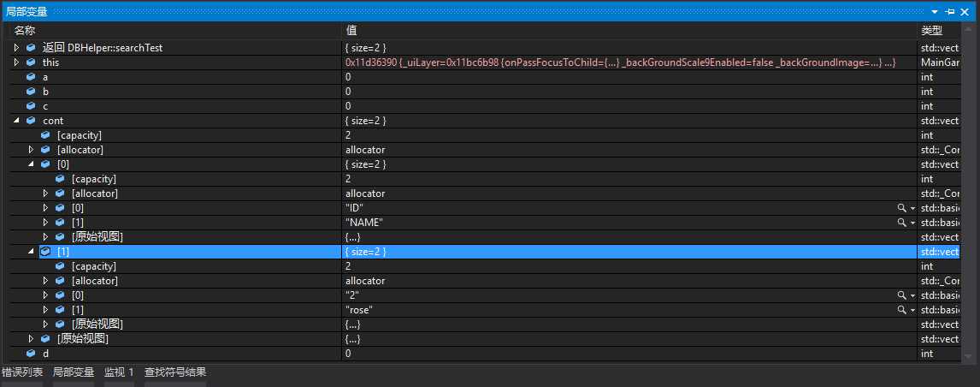Open the text visualizer magnifier for "NAME"
This screenshot has width=980, height=387.
pos(901,223)
